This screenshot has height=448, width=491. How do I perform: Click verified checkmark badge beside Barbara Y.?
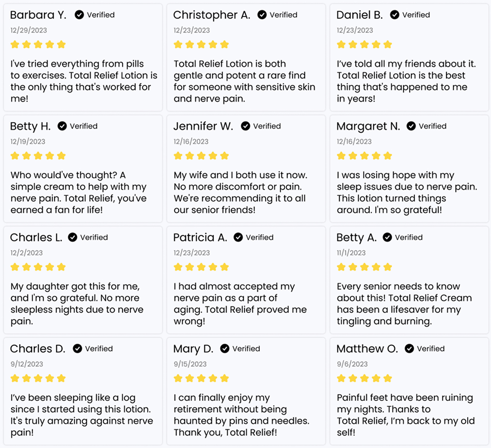coord(79,15)
